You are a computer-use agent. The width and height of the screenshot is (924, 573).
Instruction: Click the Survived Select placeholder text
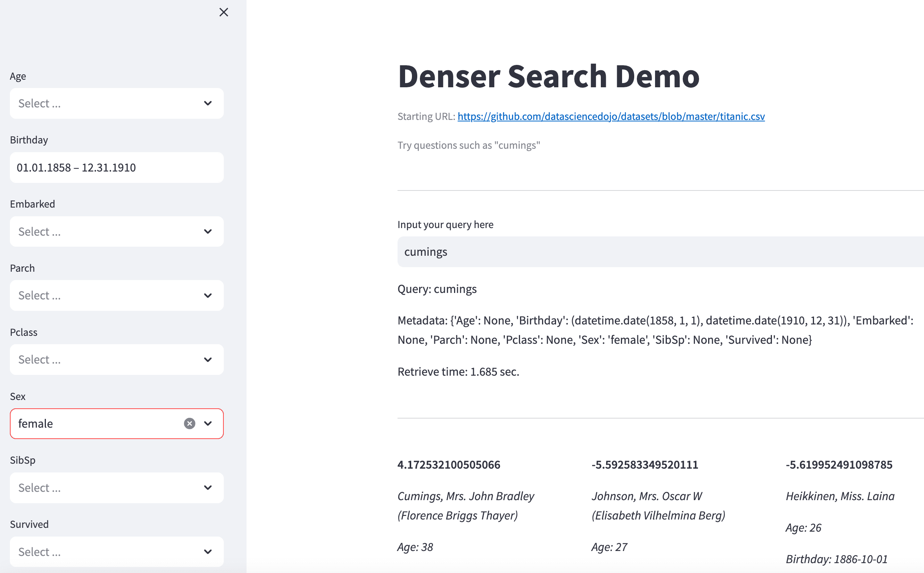[39, 552]
